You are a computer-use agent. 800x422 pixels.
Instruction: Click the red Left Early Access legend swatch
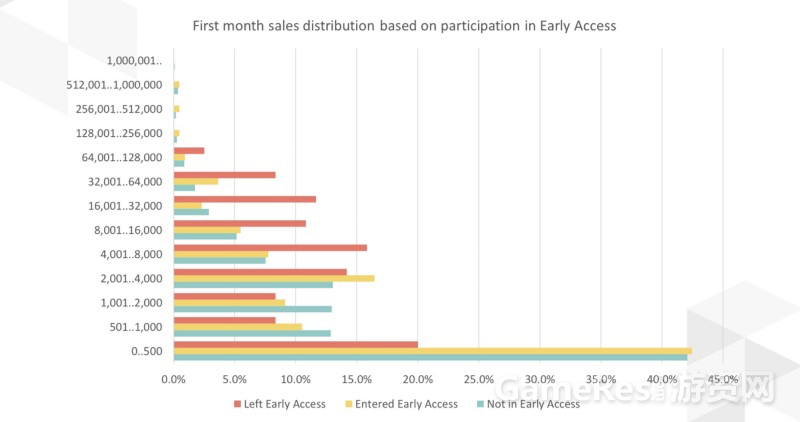[237, 404]
